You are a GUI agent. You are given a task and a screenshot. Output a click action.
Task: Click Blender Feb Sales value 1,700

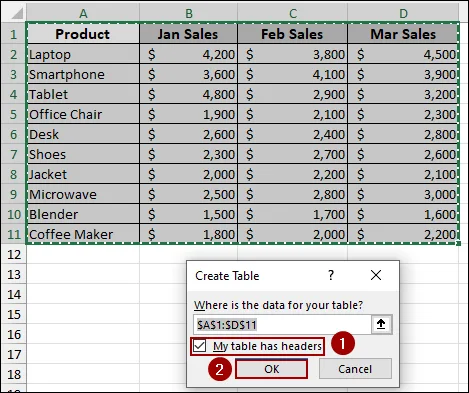pyautogui.click(x=292, y=214)
